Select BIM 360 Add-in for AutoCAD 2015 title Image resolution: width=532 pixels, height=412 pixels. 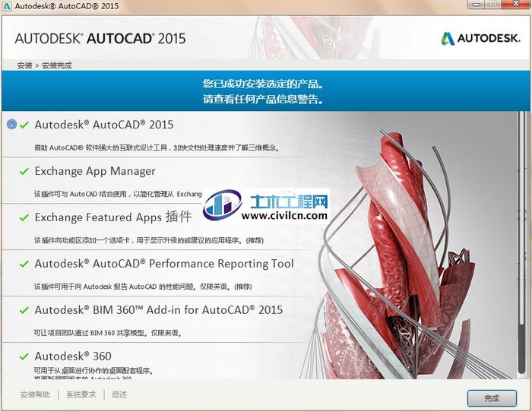[159, 310]
